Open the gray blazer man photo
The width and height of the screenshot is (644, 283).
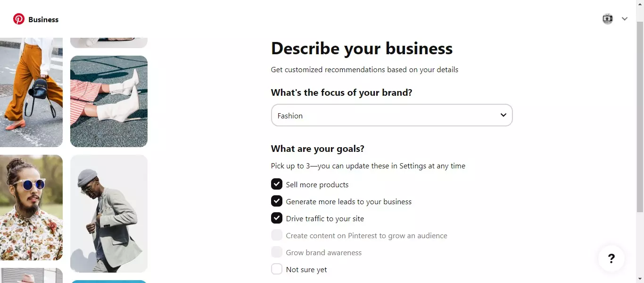point(109,214)
